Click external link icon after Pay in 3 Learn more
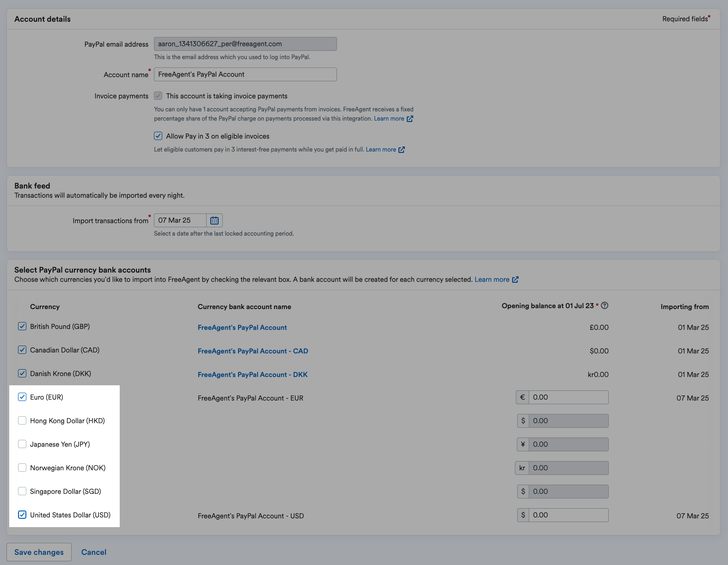 tap(402, 150)
